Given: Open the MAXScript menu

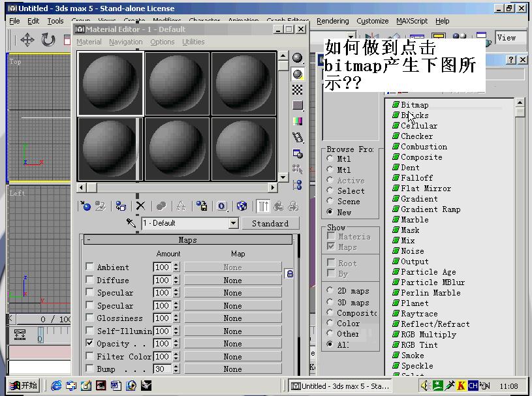Looking at the screenshot, I should pyautogui.click(x=412, y=21).
